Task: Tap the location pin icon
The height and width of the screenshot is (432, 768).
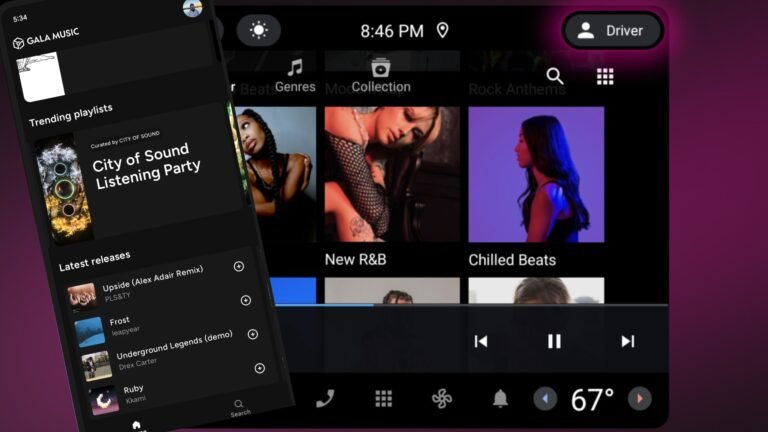Action: pos(442,30)
